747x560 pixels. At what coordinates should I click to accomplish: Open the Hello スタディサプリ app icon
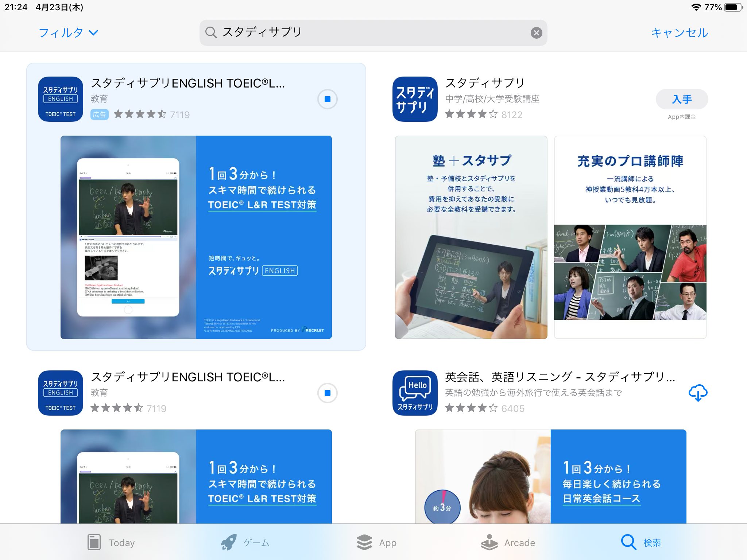tap(415, 393)
